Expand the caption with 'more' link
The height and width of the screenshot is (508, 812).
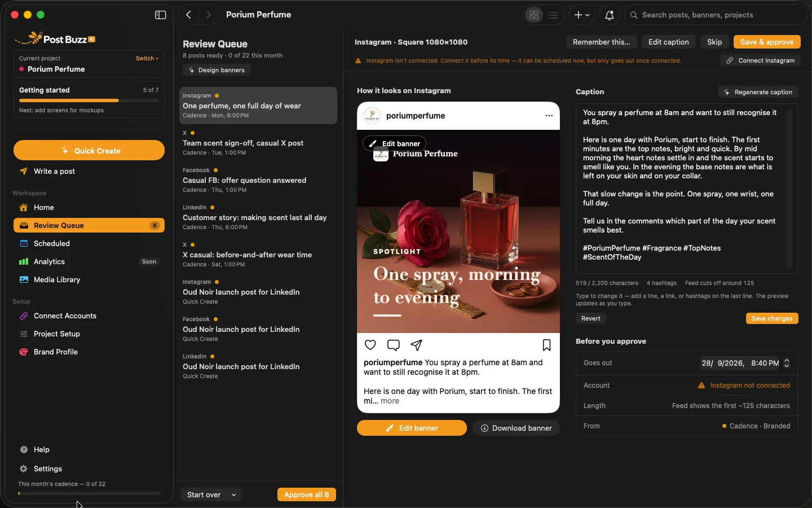(x=390, y=401)
